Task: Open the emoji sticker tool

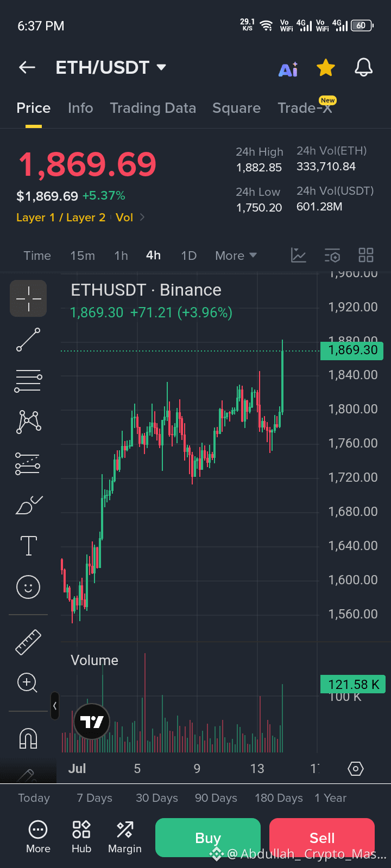Action: 28,587
